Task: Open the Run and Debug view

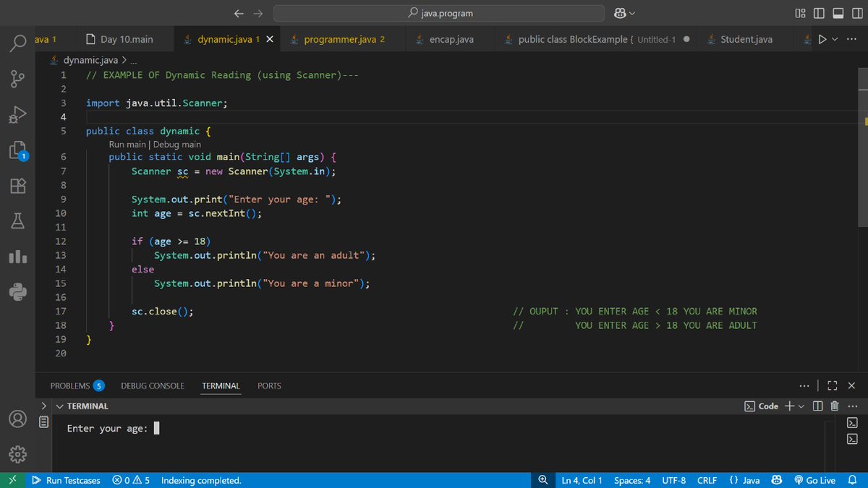Action: (17, 114)
